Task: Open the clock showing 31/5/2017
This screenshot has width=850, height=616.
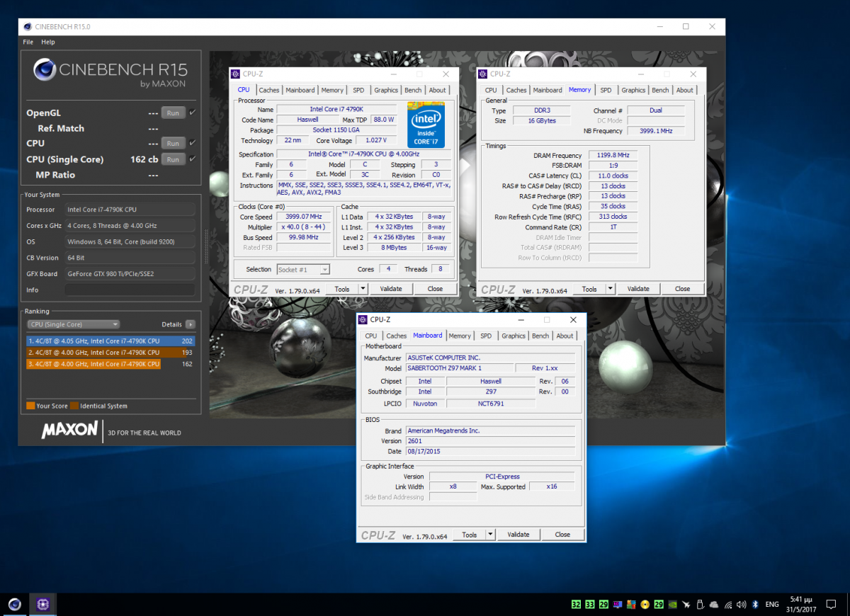Action: click(x=801, y=605)
